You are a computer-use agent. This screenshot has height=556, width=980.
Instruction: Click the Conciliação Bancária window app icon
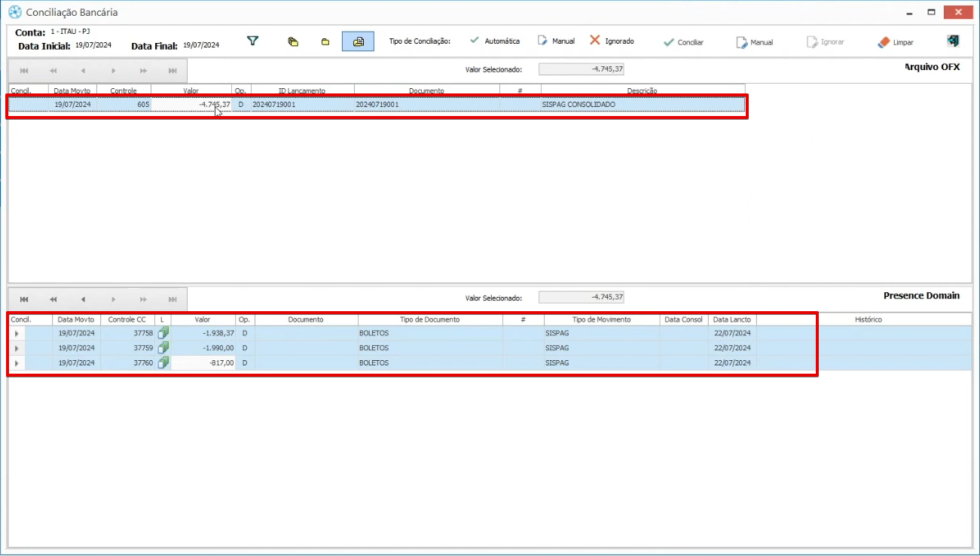14,12
